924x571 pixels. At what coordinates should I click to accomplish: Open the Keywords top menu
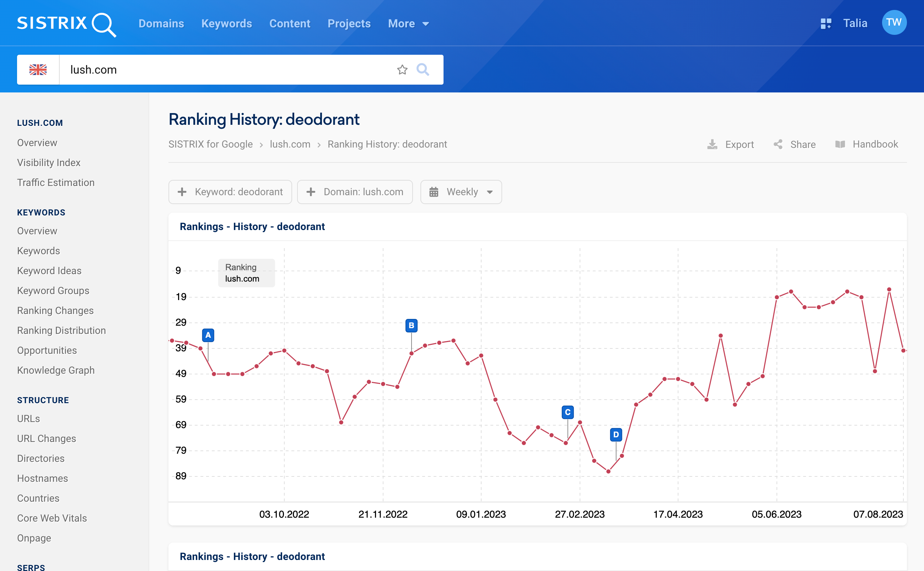[x=226, y=23]
